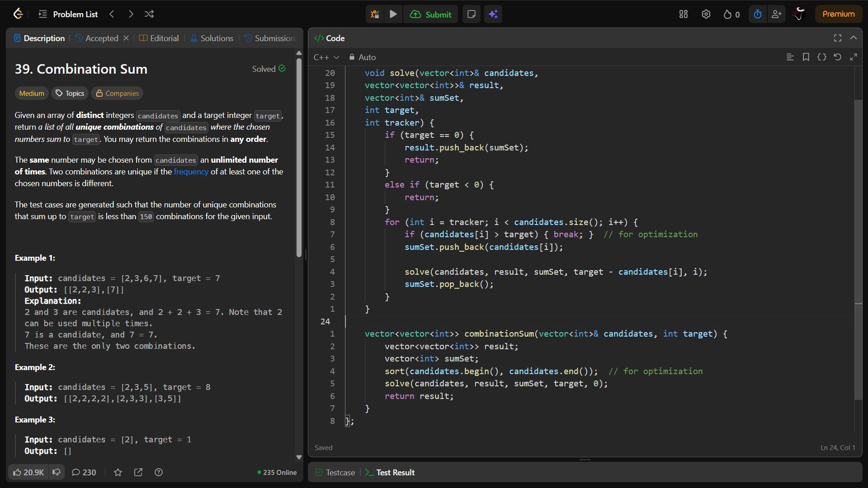
Task: Switch to the Editorial tab
Action: (x=159, y=38)
